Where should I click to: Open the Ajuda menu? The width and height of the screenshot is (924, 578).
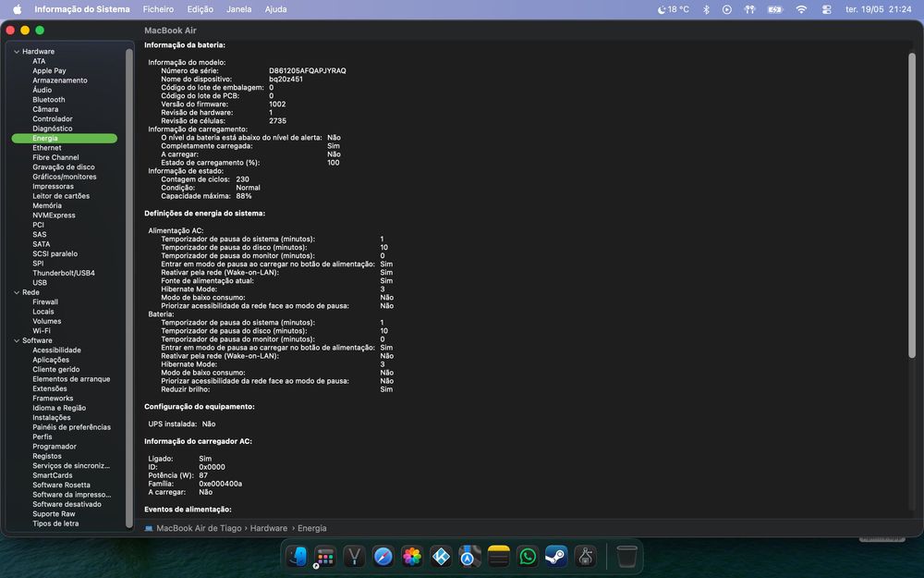pyautogui.click(x=275, y=9)
